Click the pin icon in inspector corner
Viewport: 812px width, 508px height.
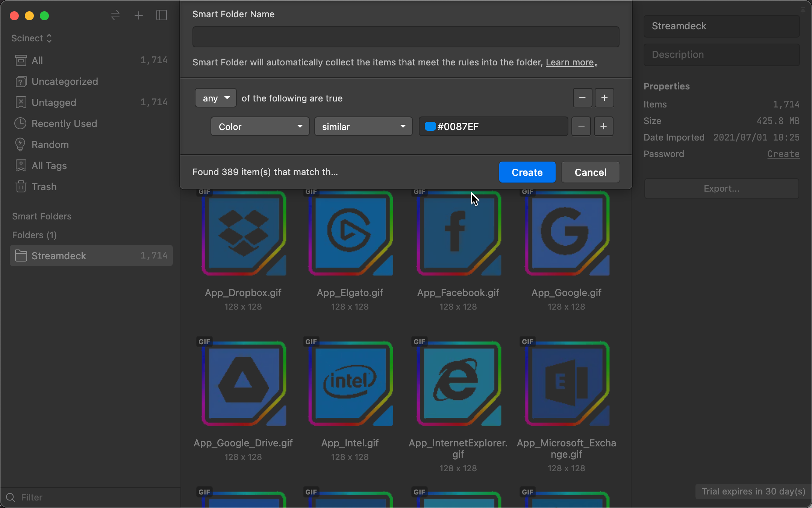803,10
